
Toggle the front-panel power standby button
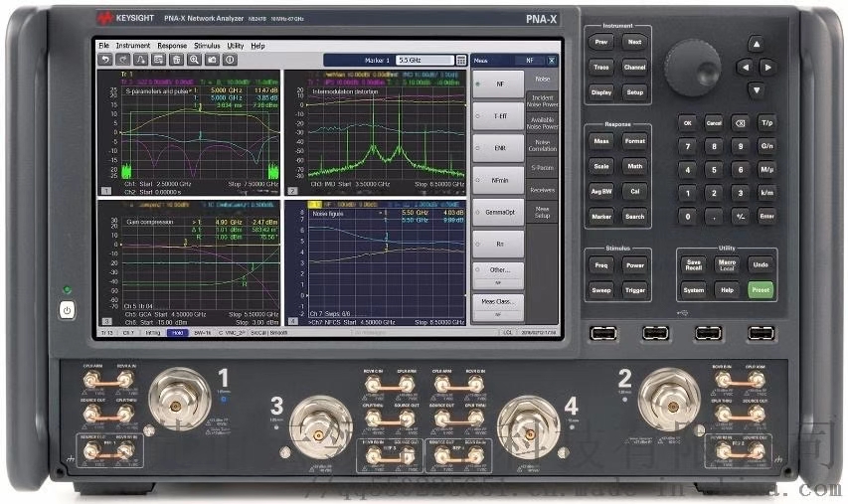pos(67,310)
